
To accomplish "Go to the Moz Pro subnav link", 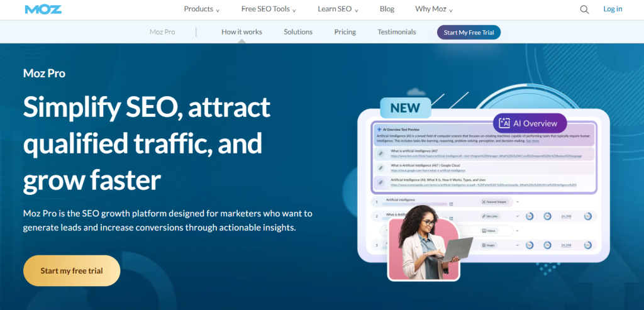I will click(x=162, y=32).
